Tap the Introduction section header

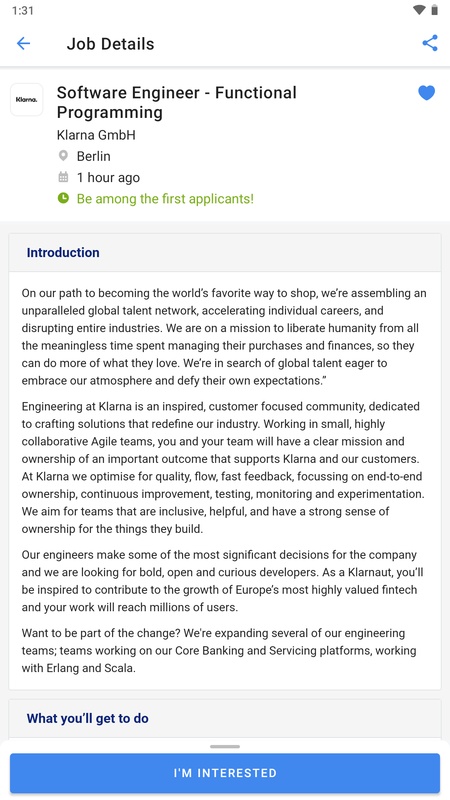click(63, 253)
